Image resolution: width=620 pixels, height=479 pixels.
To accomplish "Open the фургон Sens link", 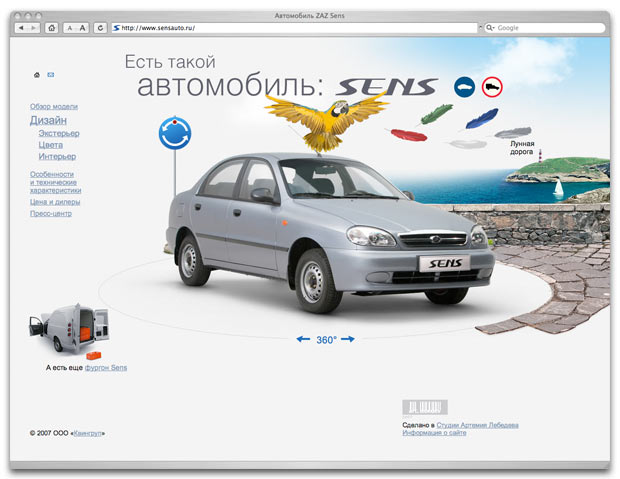I will [x=106, y=368].
